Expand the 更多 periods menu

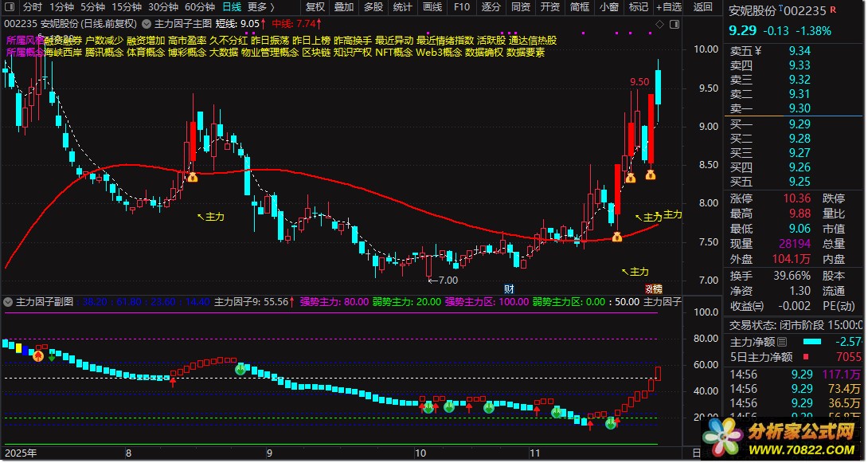tap(260, 7)
